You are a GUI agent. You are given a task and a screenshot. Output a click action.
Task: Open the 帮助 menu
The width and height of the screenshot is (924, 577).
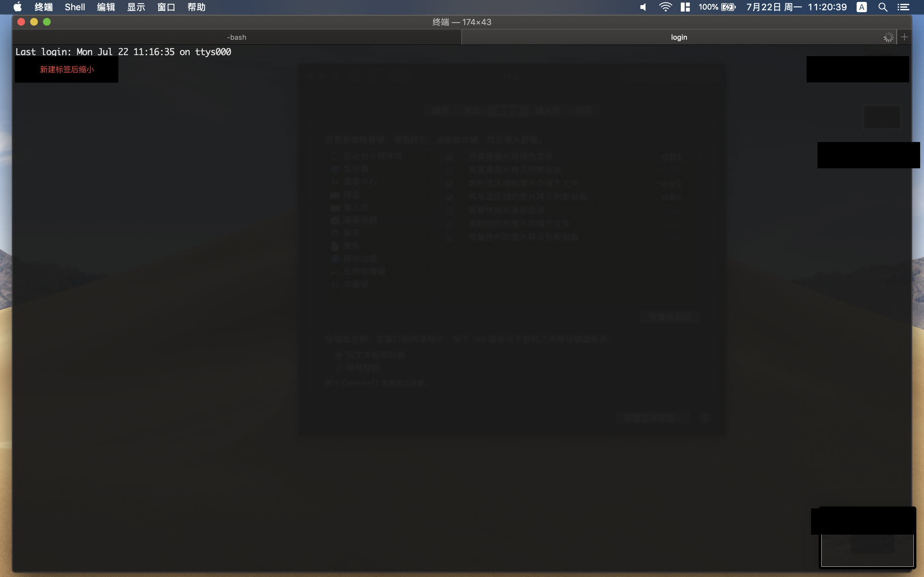(x=196, y=7)
